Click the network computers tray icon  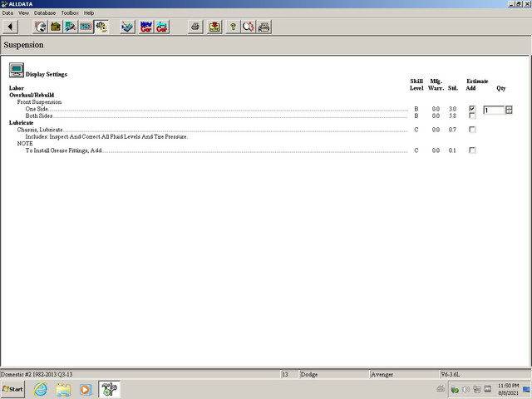(476, 390)
